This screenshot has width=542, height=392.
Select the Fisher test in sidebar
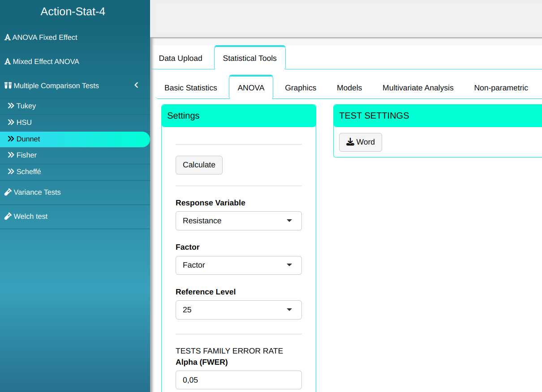tap(26, 155)
